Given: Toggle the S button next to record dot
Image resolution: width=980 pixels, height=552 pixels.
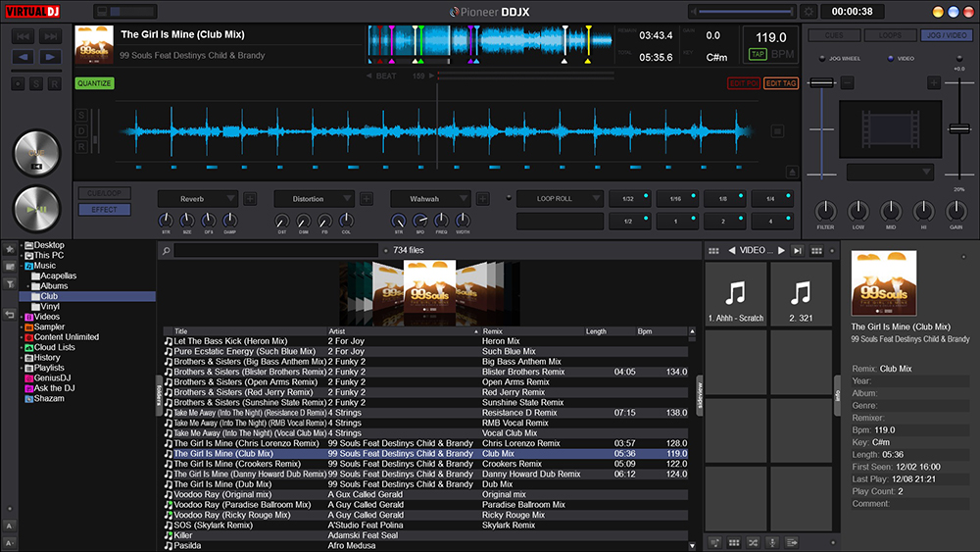Looking at the screenshot, I should [36, 83].
